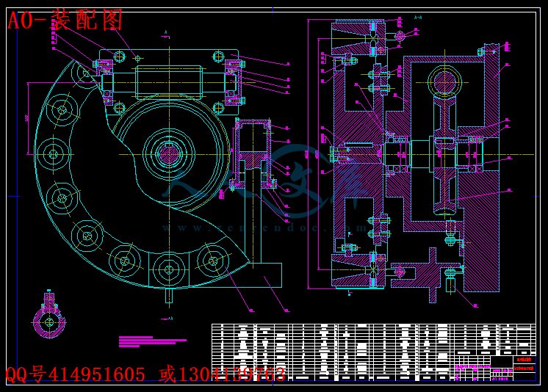
Task: Click the "QQ号414951605" contact text
Action: pos(75,374)
